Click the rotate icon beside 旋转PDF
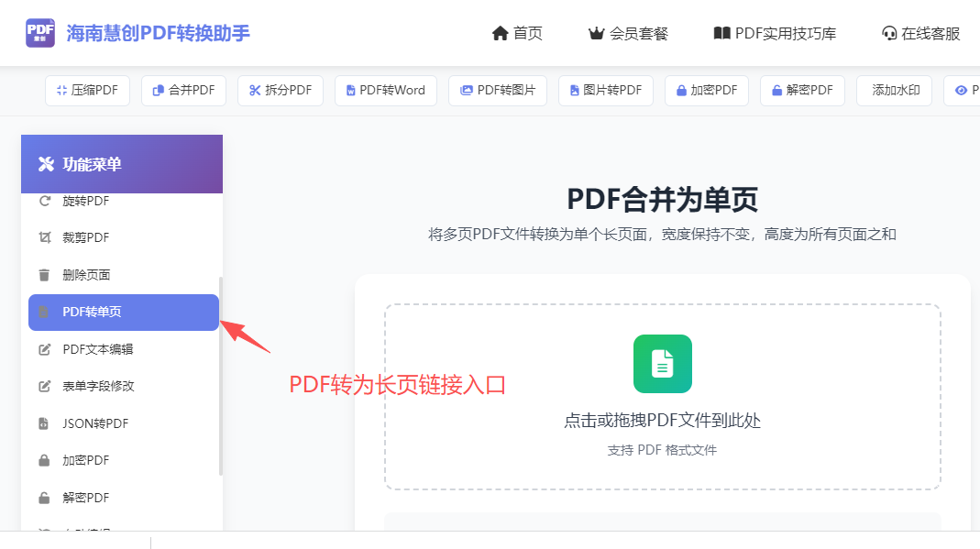The image size is (980, 549). [44, 201]
